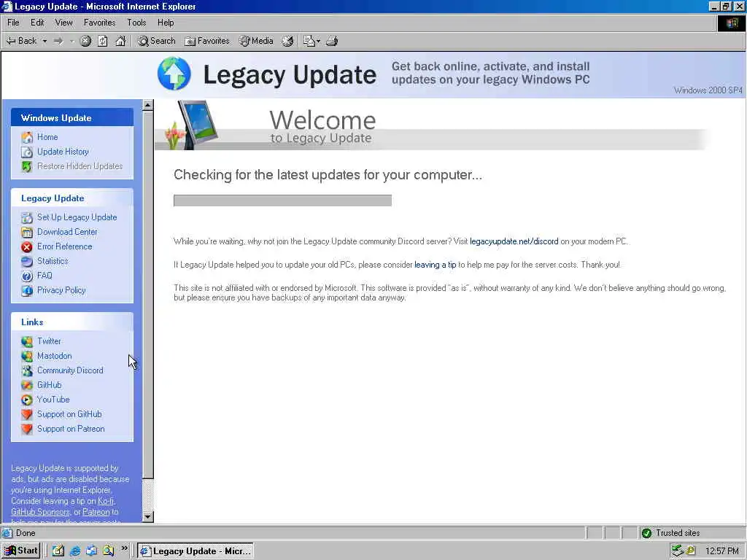Launch Internet Explorer from Quick Launch

75,551
